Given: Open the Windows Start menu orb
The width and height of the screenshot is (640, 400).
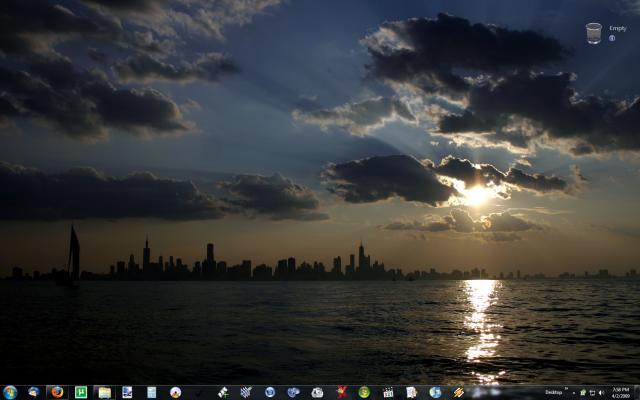Looking at the screenshot, I should [x=10, y=392].
